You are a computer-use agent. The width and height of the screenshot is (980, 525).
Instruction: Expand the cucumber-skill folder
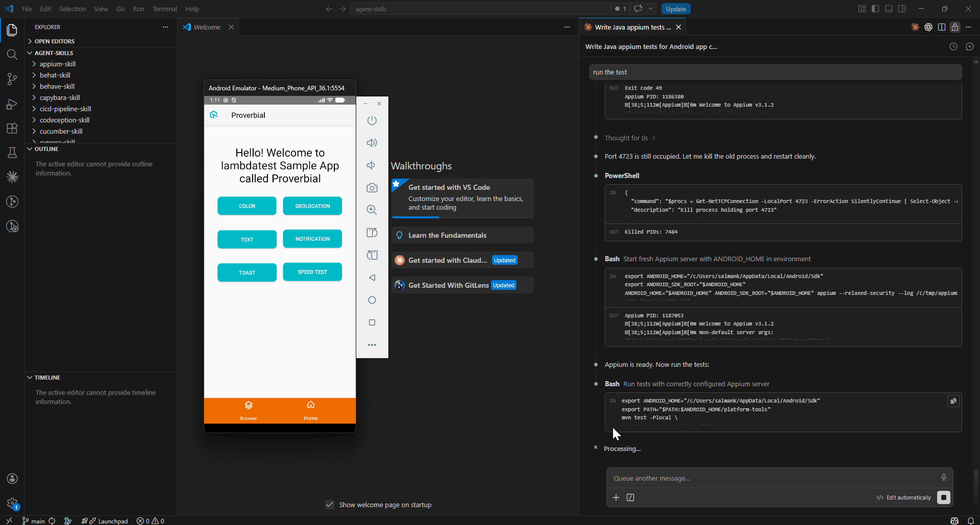(101, 131)
